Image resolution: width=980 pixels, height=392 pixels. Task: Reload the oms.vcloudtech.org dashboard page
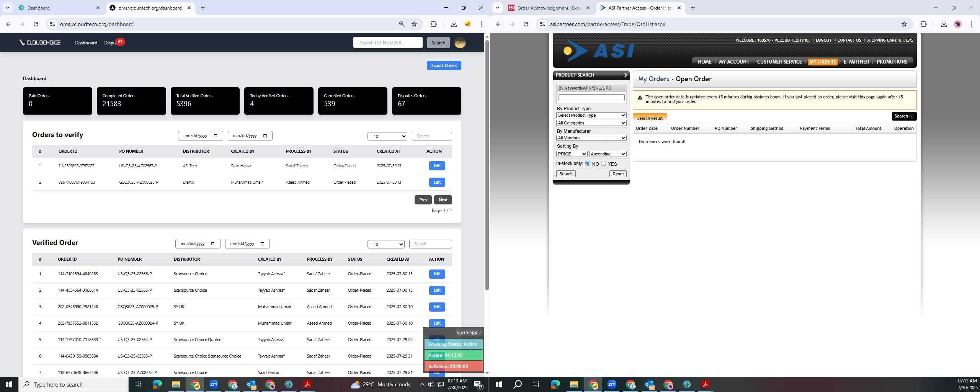(36, 24)
